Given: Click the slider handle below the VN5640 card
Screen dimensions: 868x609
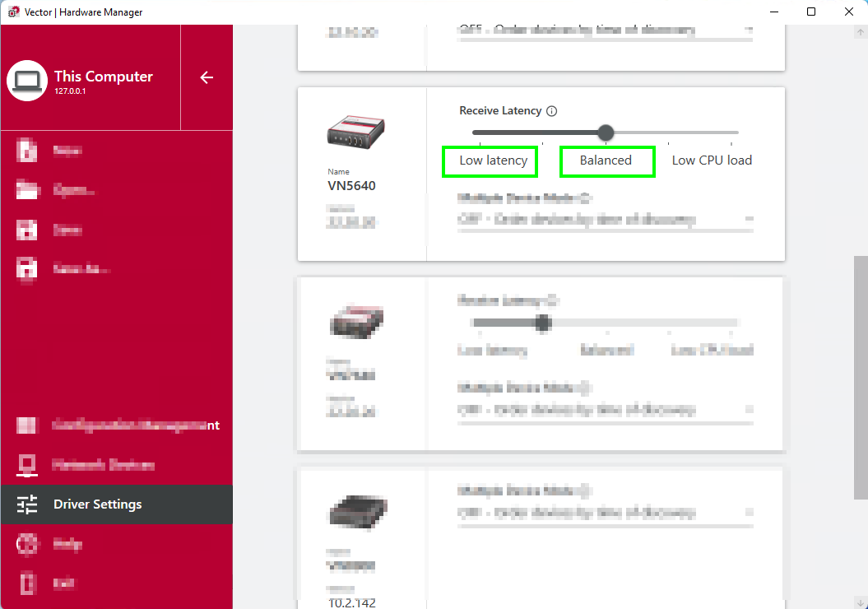Looking at the screenshot, I should tap(542, 323).
